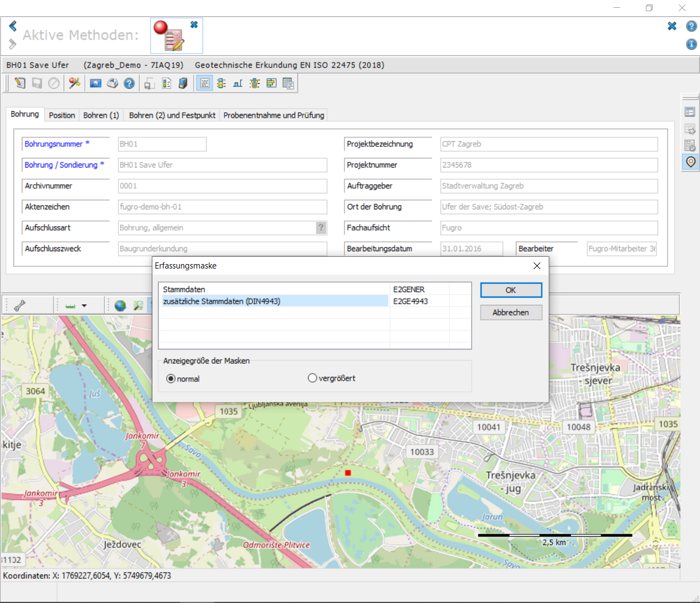Open help via the blue question mark in the header
The height and width of the screenshot is (603, 700).
pos(692,26)
